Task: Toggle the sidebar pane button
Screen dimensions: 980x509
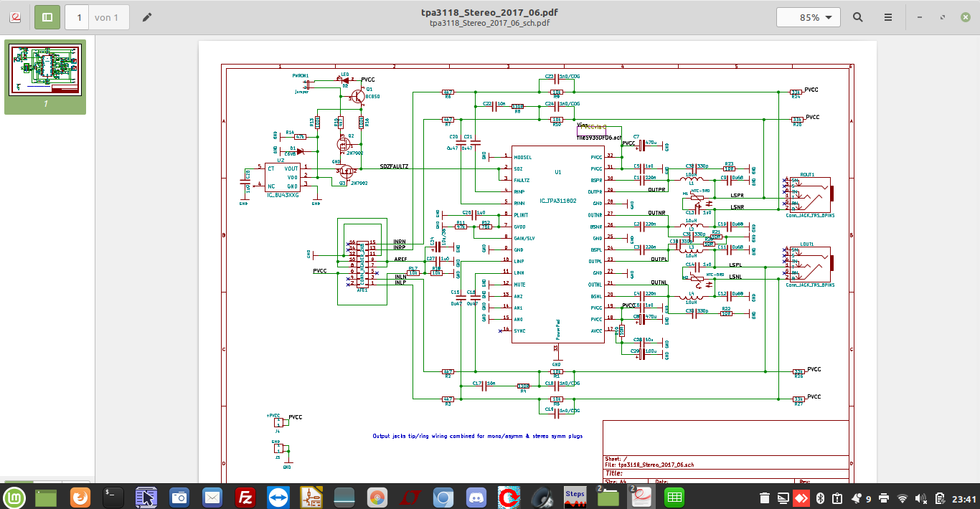Action: click(x=47, y=17)
